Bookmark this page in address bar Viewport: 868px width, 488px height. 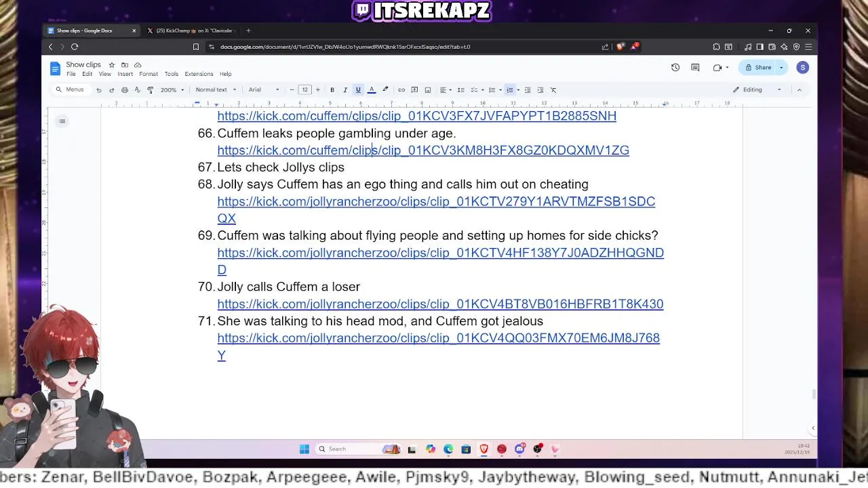(x=196, y=47)
